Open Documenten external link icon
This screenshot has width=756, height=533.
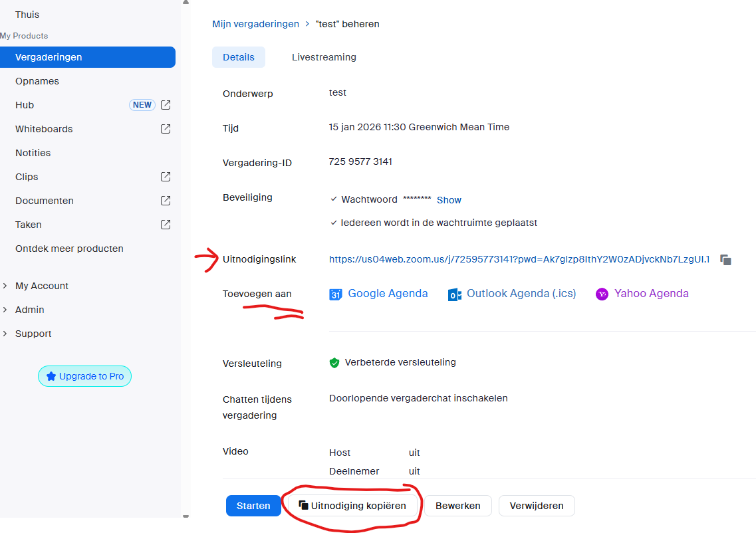point(166,201)
